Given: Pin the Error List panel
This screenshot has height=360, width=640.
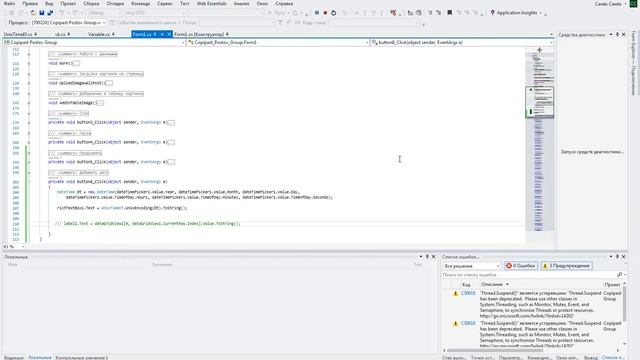Looking at the screenshot, I should 617,257.
